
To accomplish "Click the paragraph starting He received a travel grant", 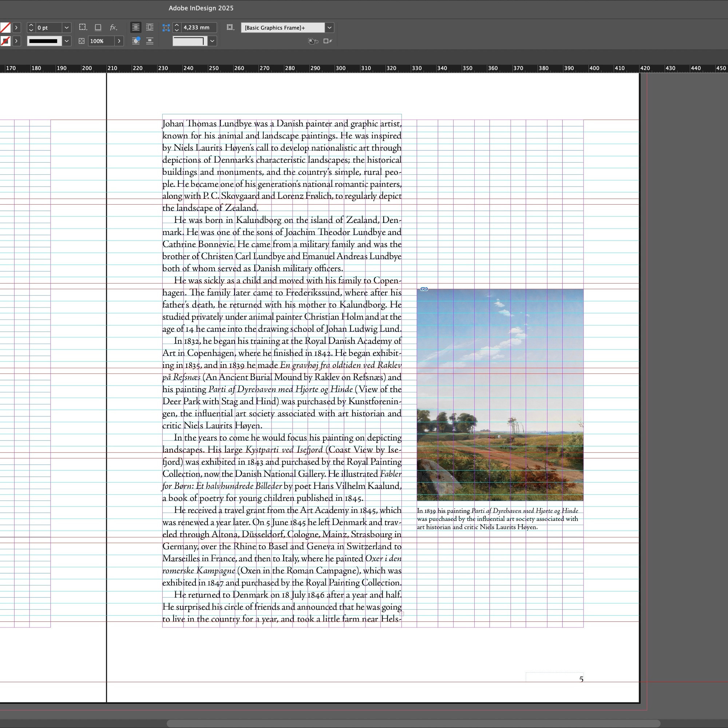I will tap(282, 546).
